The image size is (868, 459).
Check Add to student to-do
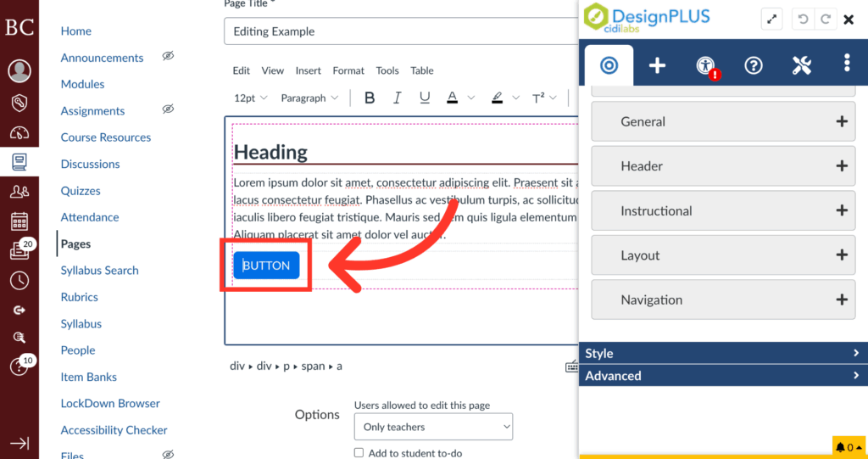point(359,453)
